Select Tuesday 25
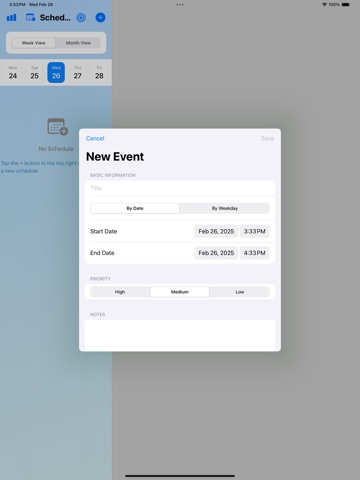Image resolution: width=360 pixels, height=480 pixels. [34, 73]
